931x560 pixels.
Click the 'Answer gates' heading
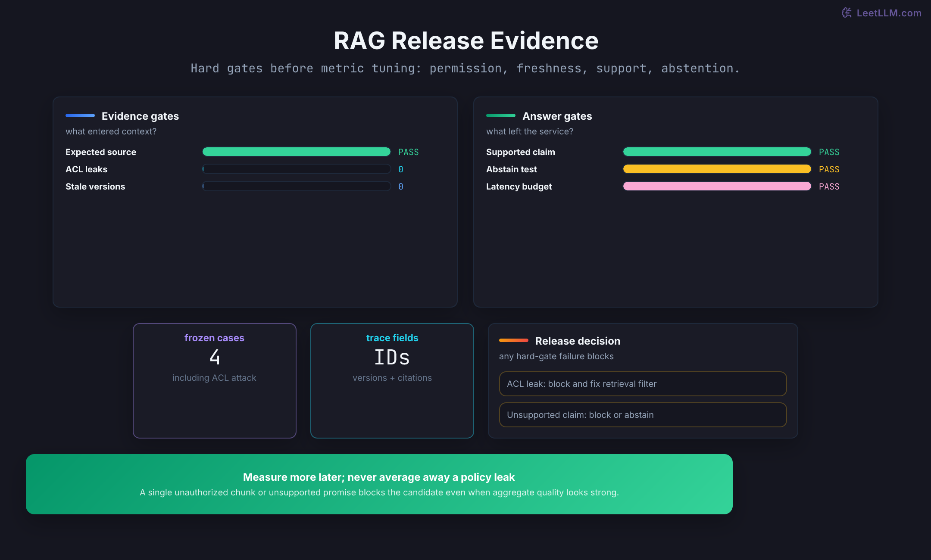[x=557, y=116]
